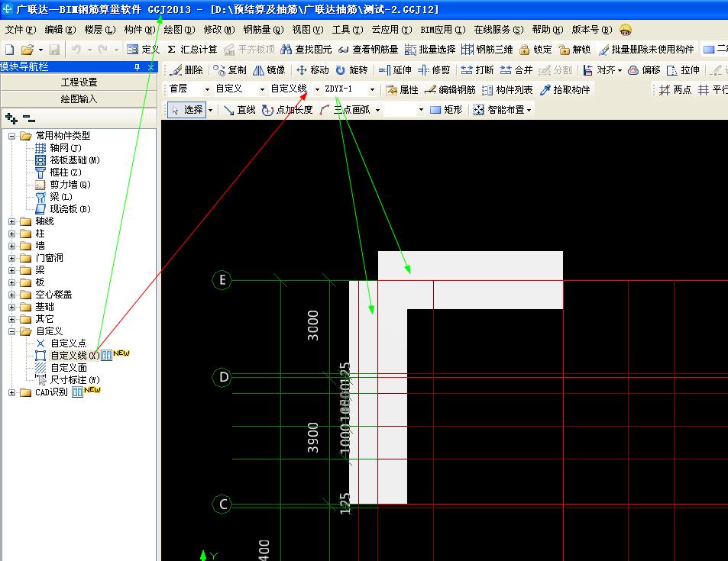Screen dimensions: 728x561
Task: Open the 首层 floor dropdown
Action: click(x=189, y=89)
